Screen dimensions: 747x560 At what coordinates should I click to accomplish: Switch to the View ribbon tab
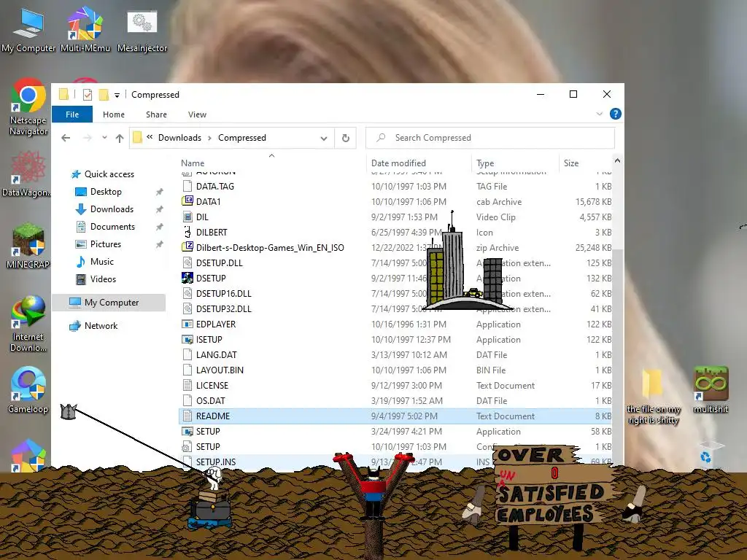click(x=197, y=114)
